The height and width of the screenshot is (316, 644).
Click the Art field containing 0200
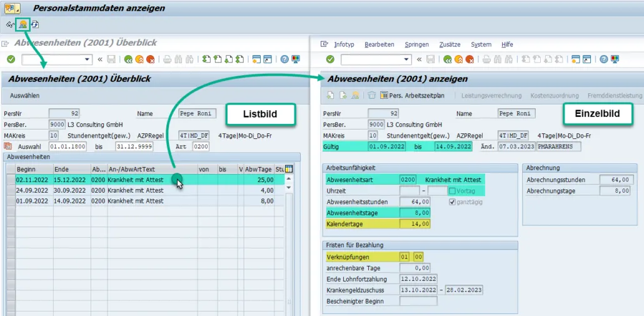click(201, 146)
